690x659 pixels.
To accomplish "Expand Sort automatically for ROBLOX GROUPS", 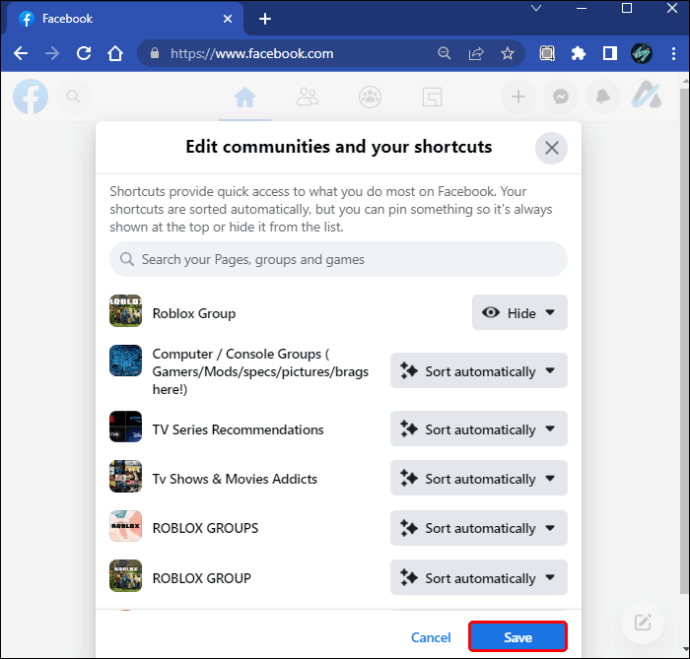I will [479, 528].
